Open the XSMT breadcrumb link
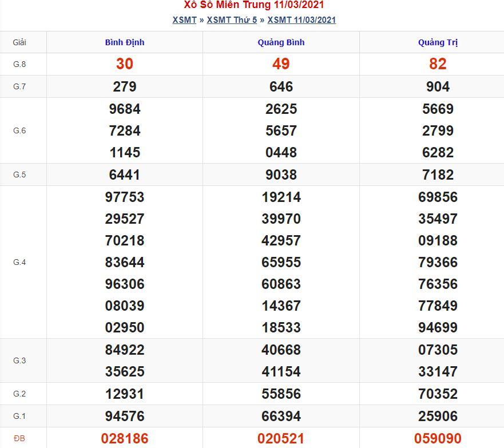The height and width of the screenshot is (448, 504). 184,20
